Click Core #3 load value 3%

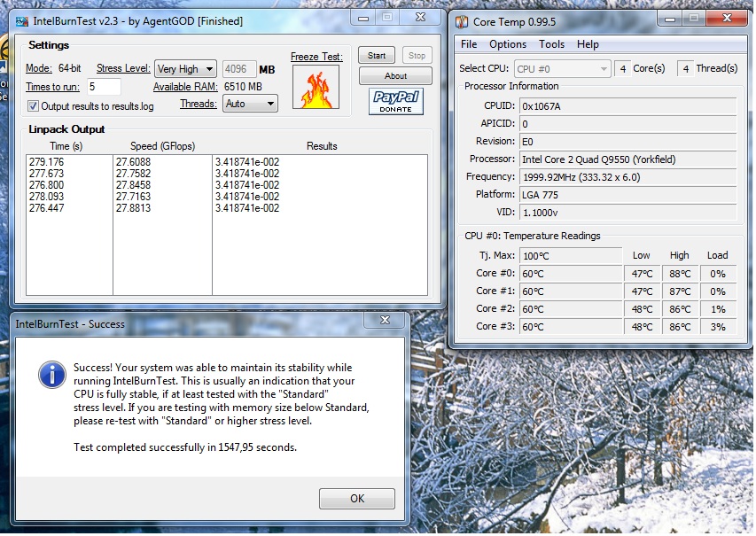[718, 327]
